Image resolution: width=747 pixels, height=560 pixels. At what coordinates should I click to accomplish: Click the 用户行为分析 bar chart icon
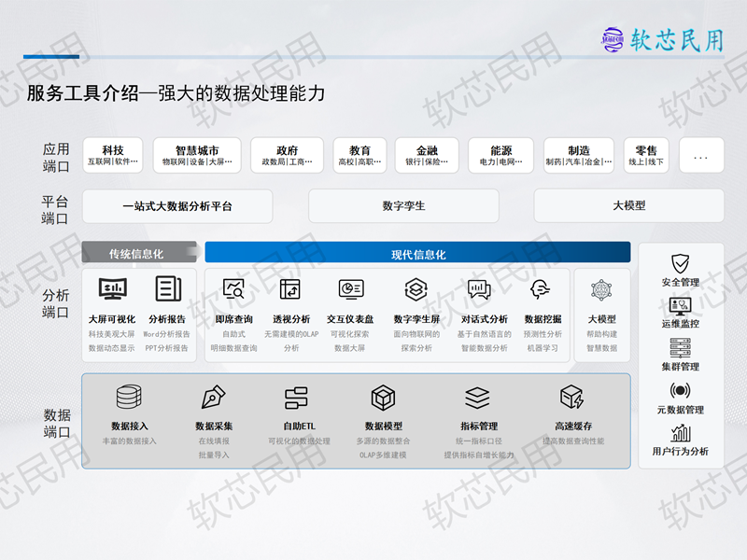point(681,432)
